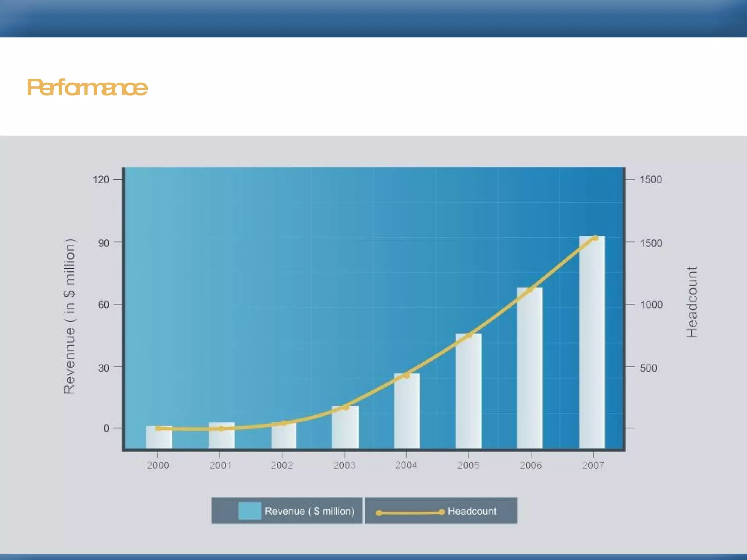This screenshot has width=747, height=560.
Task: Click the 1000 headcount axis tick label
Action: pos(651,305)
